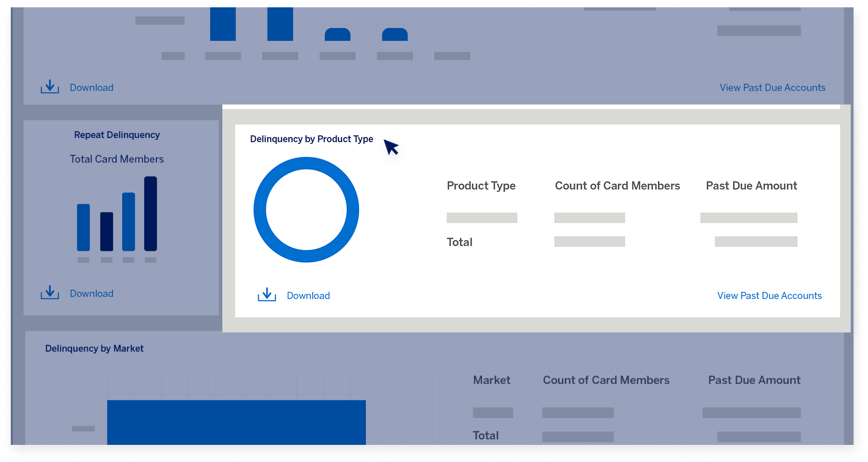Click the Download link under the top chart
Screen dimensions: 868x462
point(91,87)
